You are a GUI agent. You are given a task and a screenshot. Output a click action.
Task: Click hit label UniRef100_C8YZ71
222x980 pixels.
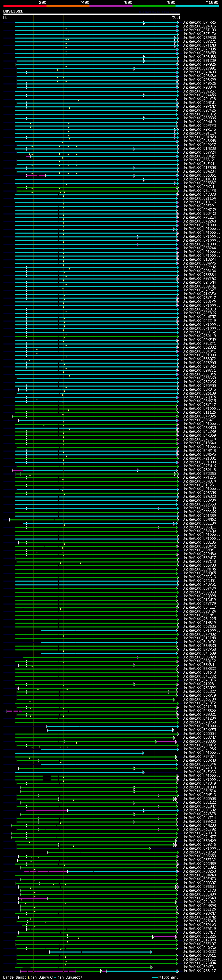click(x=199, y=41)
